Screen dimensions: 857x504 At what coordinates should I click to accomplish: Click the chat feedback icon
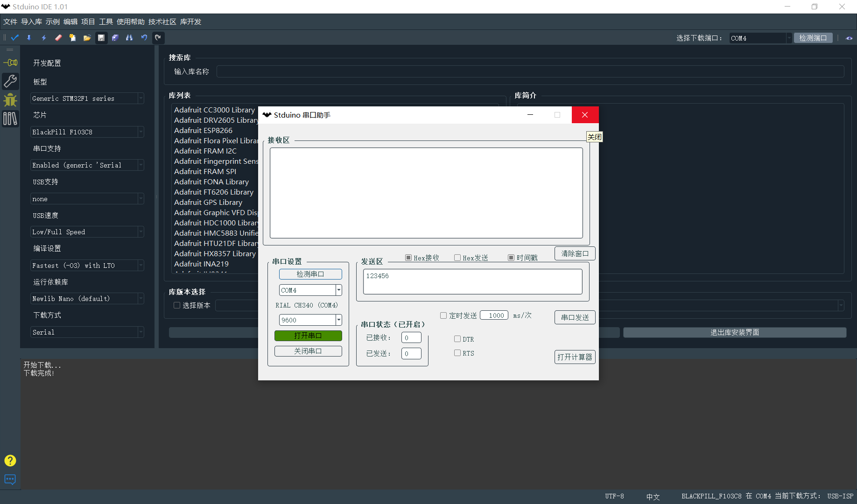click(x=10, y=479)
